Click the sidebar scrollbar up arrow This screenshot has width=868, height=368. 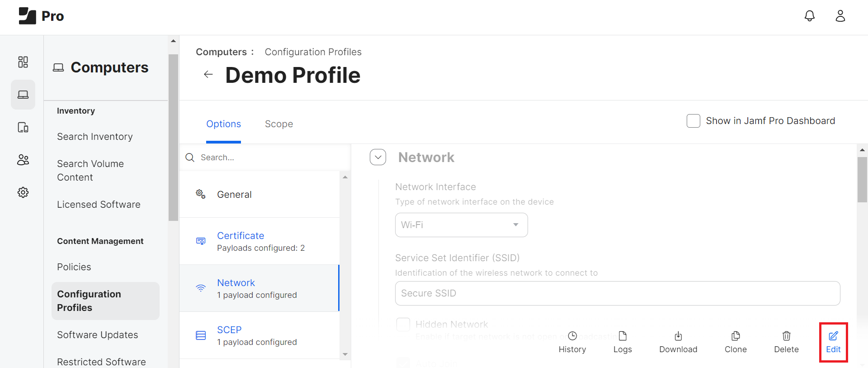pos(173,41)
